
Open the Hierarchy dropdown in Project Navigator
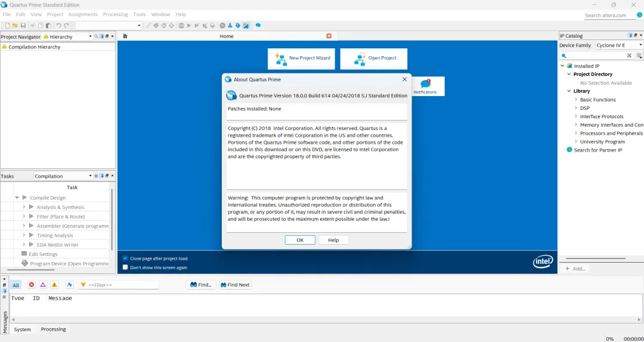67,36
